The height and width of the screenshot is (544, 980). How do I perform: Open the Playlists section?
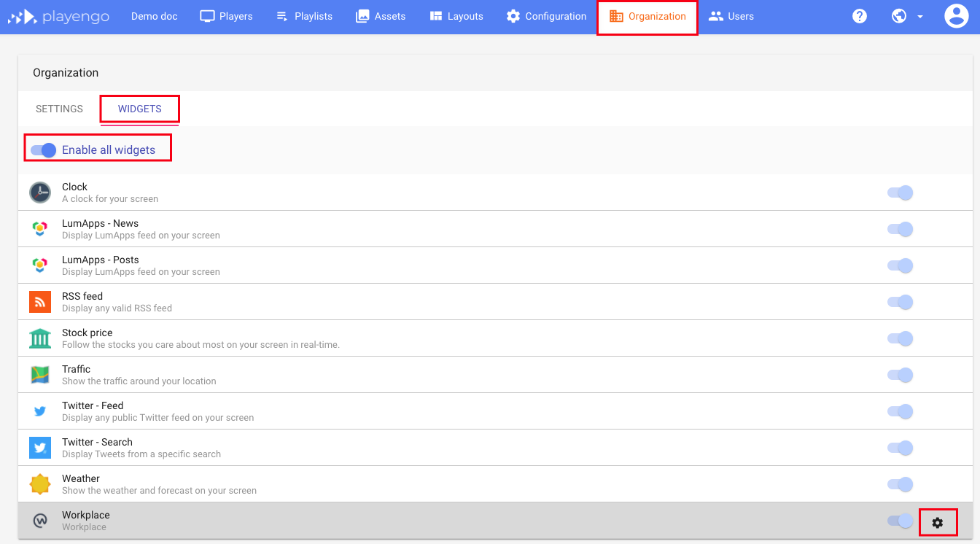tap(304, 16)
